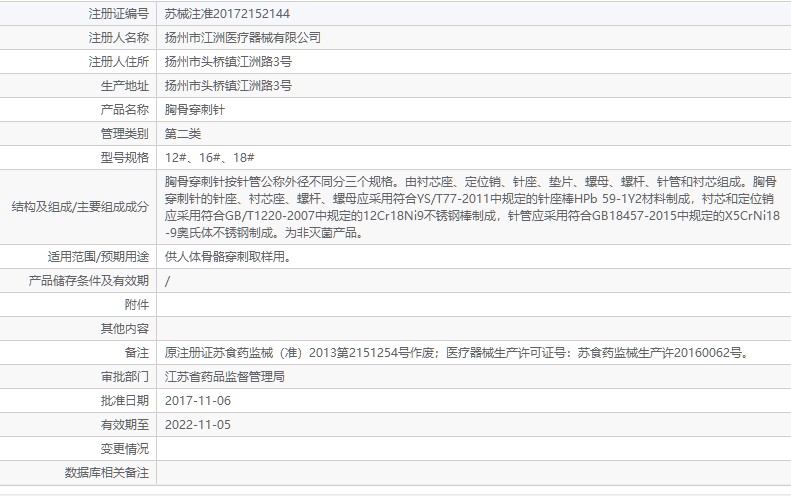This screenshot has height=496, width=791.
Task: Click the structure description paragraph starting 胸骨穿刺针按针管
Action: click(x=472, y=207)
